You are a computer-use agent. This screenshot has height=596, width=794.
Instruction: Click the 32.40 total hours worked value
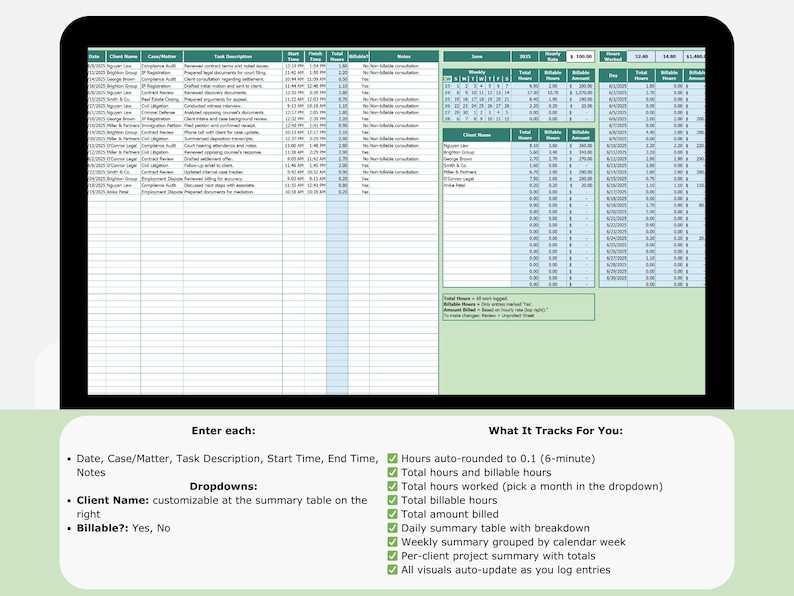point(641,56)
